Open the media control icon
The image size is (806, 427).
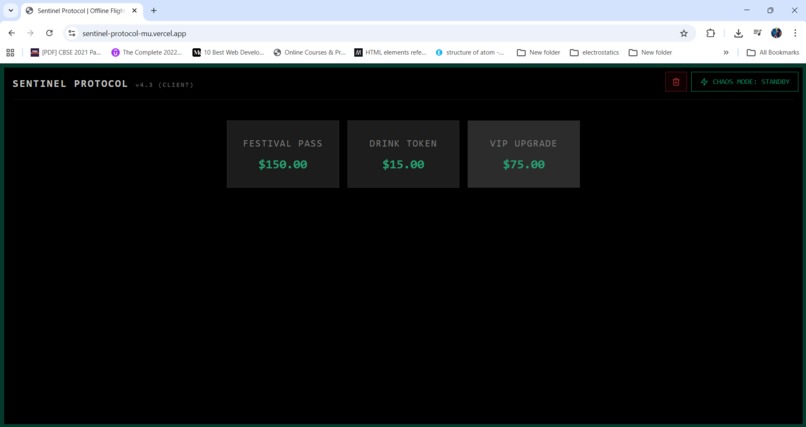(x=757, y=33)
